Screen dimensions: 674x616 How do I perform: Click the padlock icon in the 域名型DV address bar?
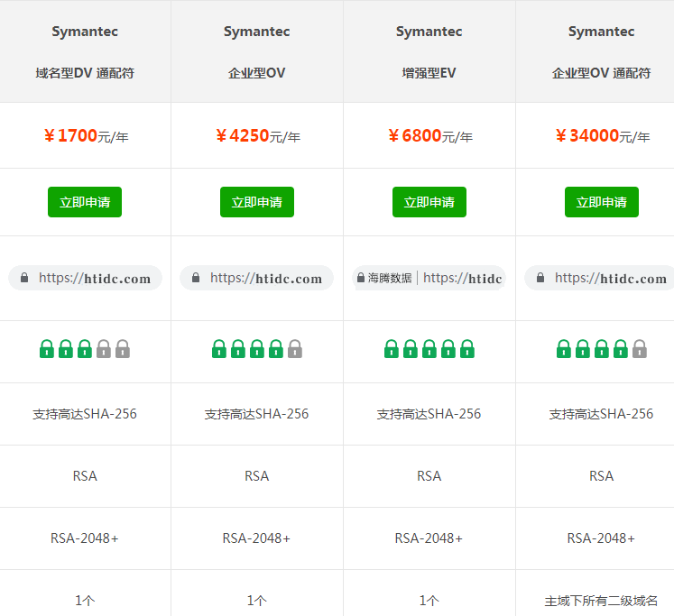(x=24, y=279)
